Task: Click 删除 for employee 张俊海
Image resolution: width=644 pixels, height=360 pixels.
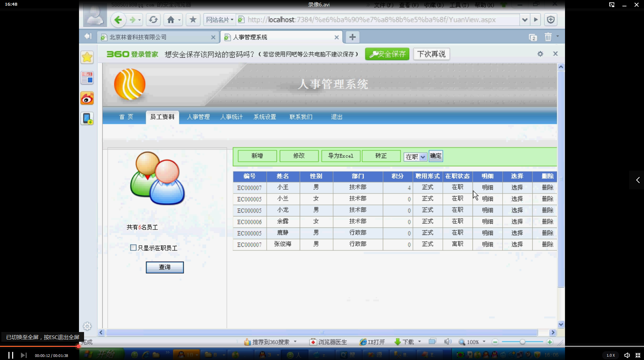Action: click(x=548, y=244)
